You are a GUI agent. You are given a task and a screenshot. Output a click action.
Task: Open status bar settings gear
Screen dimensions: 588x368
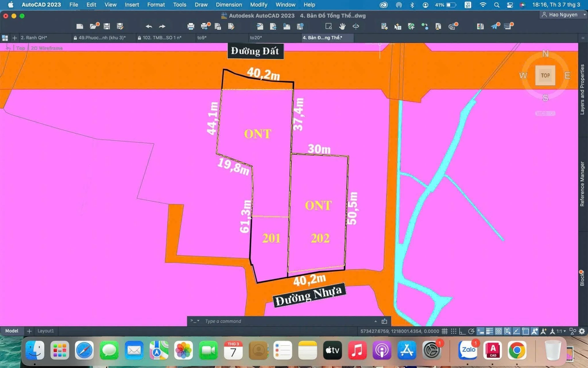tap(582, 331)
